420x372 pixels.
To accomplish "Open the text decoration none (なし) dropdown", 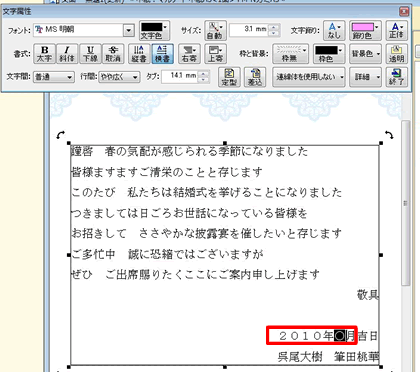I will tap(334, 30).
